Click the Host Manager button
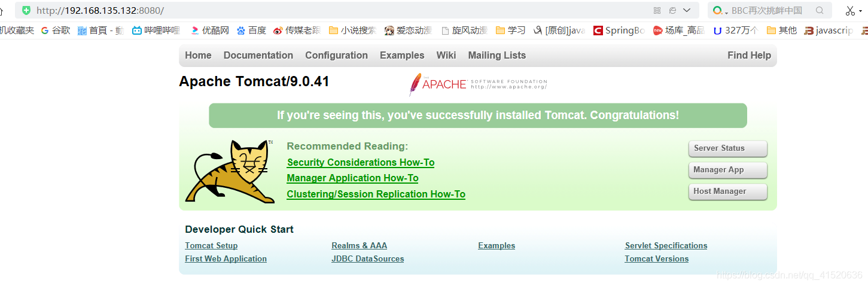The height and width of the screenshot is (286, 868). click(727, 191)
